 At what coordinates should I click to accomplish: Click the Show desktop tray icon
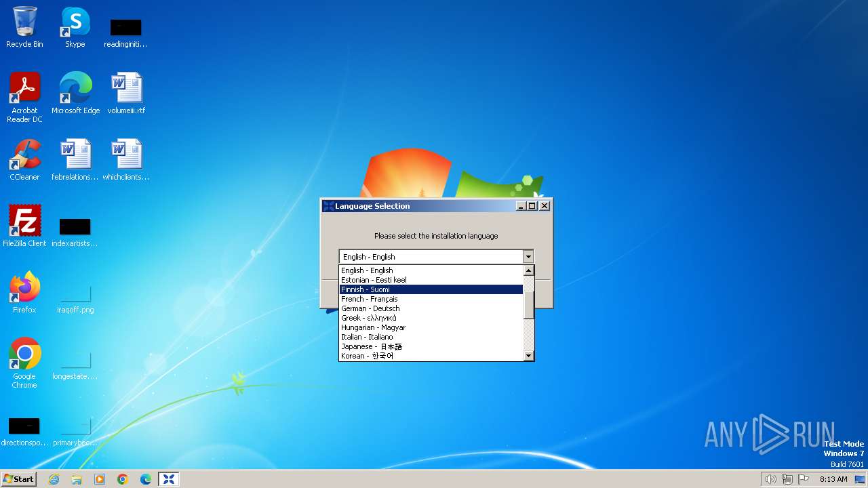[x=860, y=479]
